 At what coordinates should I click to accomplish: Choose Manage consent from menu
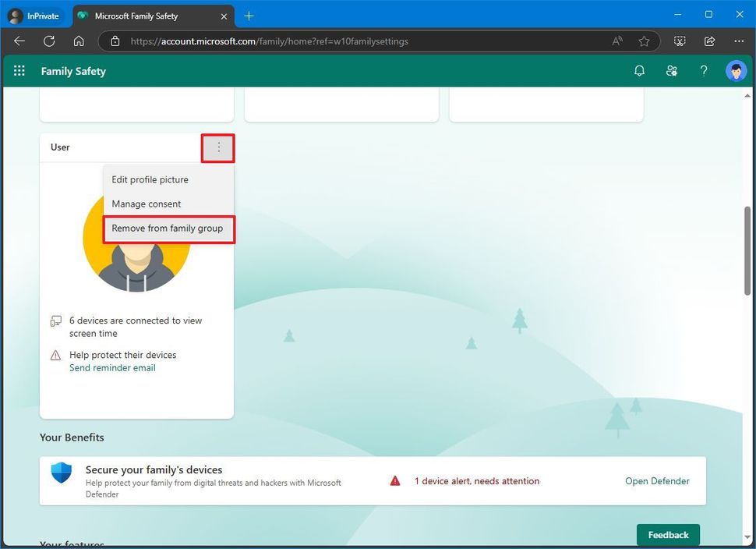147,204
